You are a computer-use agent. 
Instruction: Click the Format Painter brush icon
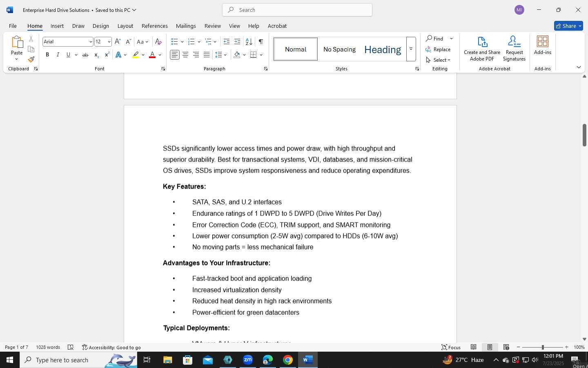pyautogui.click(x=31, y=59)
